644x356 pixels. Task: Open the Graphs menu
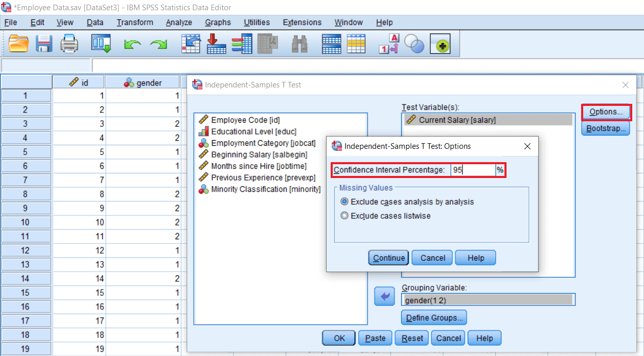[218, 23]
